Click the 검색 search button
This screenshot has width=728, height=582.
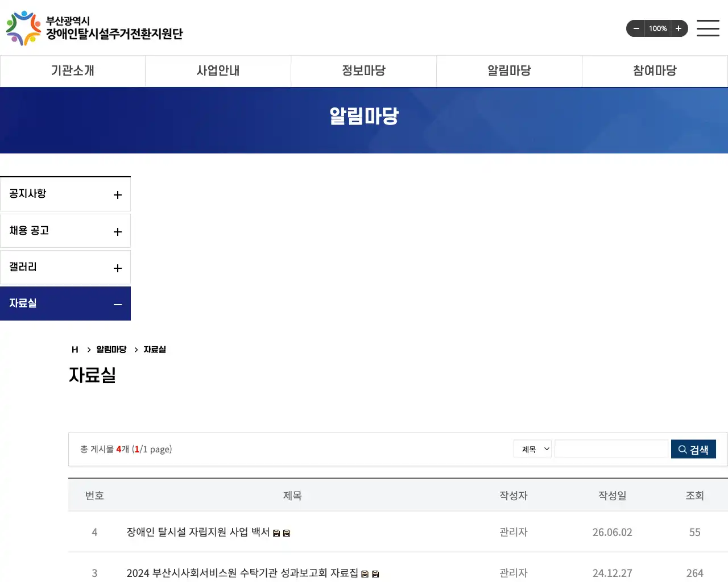693,449
